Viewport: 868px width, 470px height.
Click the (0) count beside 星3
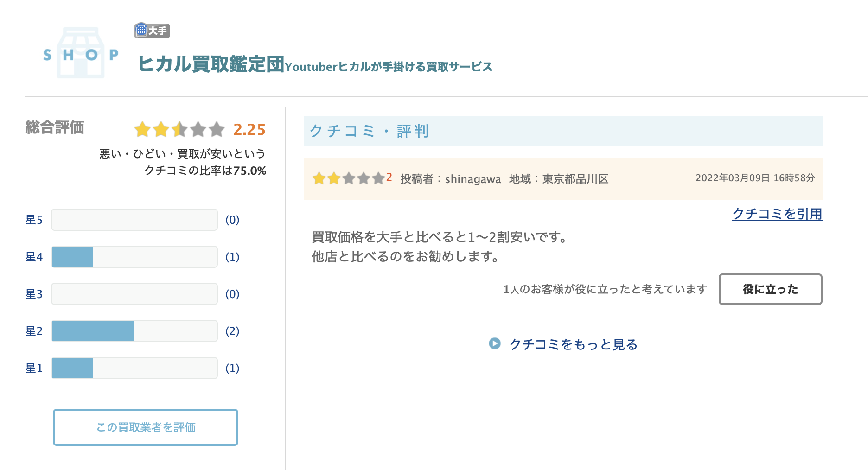tap(232, 294)
